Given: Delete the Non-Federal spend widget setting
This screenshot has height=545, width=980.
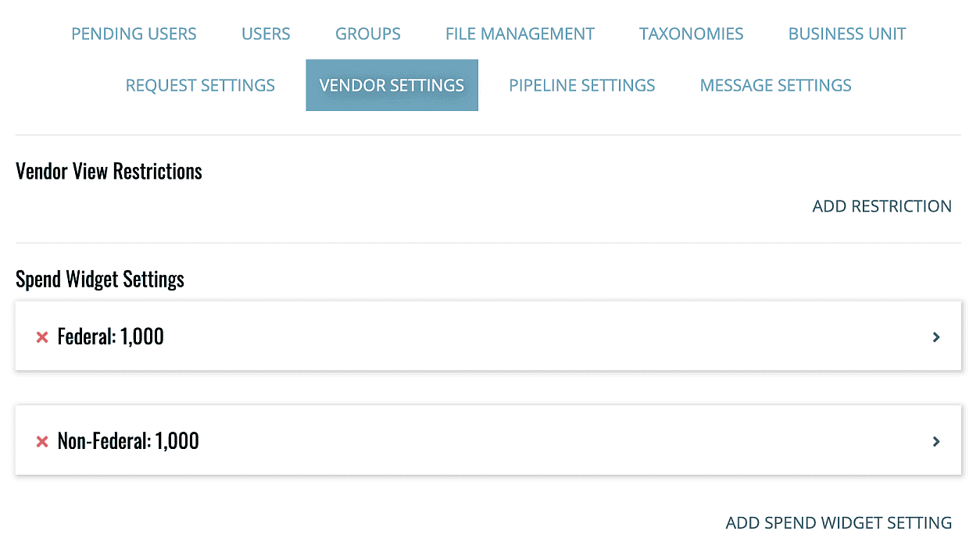Looking at the screenshot, I should 42,442.
